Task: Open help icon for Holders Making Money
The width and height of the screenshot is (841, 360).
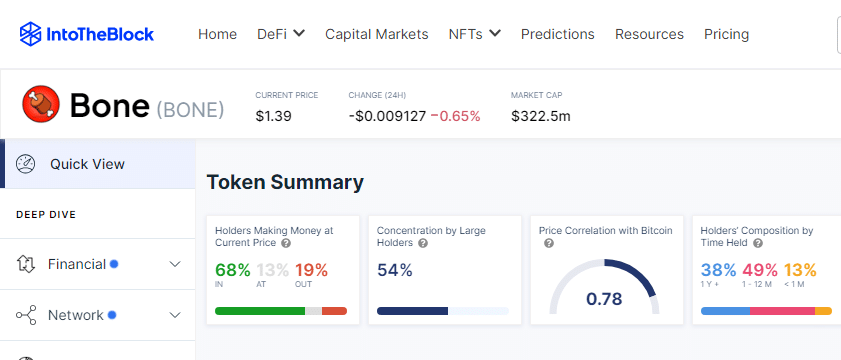Action: (286, 243)
